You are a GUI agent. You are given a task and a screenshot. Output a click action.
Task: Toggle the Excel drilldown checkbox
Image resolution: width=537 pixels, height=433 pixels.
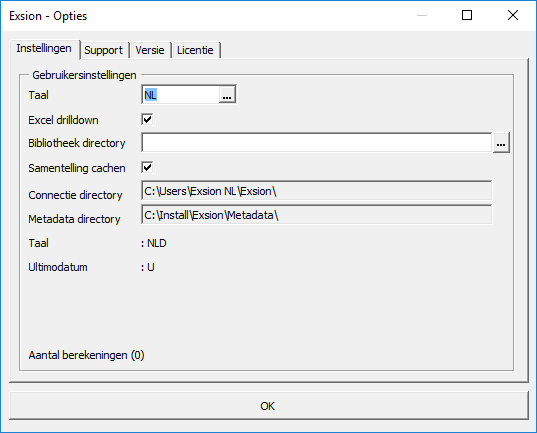tap(147, 120)
